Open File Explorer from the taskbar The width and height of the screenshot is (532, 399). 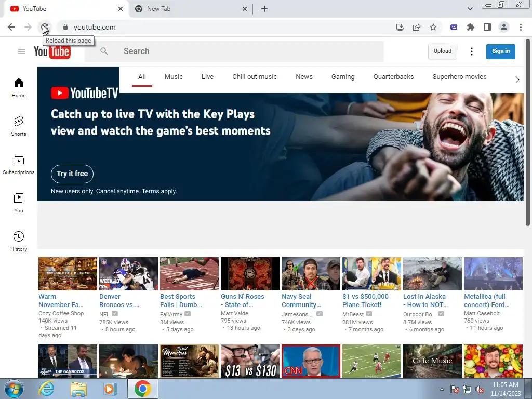point(78,389)
